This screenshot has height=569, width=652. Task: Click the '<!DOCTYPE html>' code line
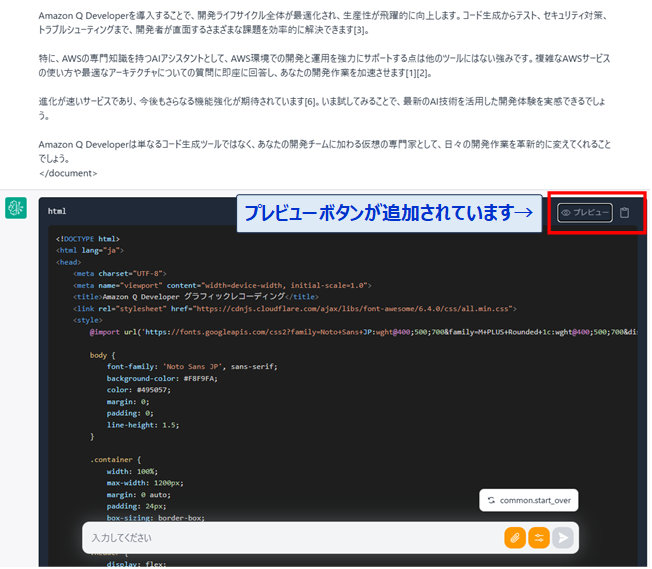click(88, 239)
